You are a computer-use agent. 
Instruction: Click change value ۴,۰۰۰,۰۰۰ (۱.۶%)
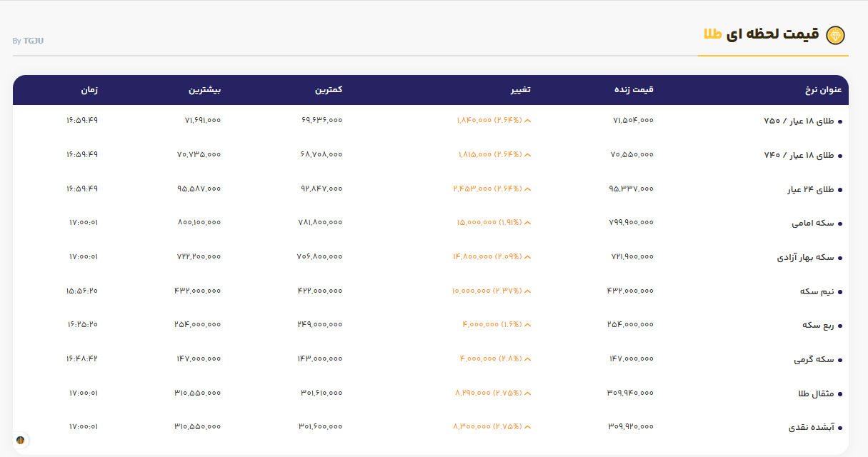point(492,325)
